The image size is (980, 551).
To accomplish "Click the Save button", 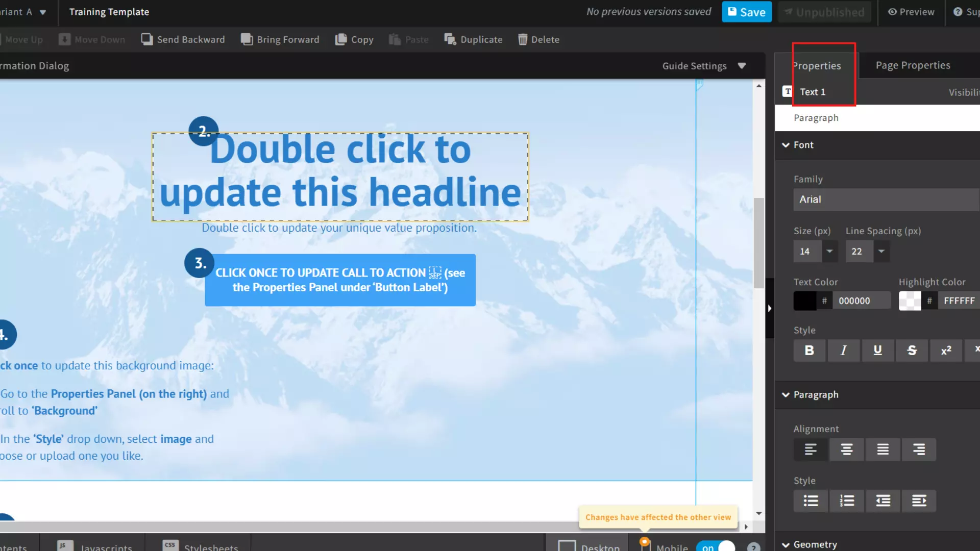I will pyautogui.click(x=746, y=12).
